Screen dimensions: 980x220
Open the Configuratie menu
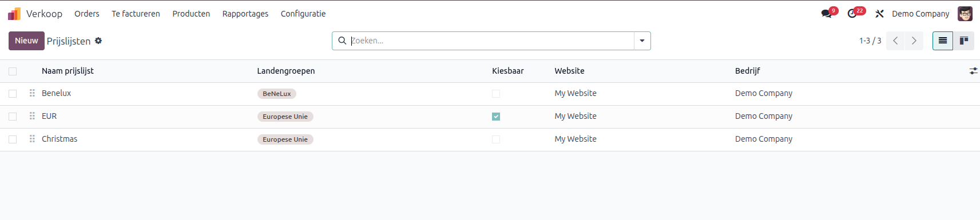(x=303, y=14)
